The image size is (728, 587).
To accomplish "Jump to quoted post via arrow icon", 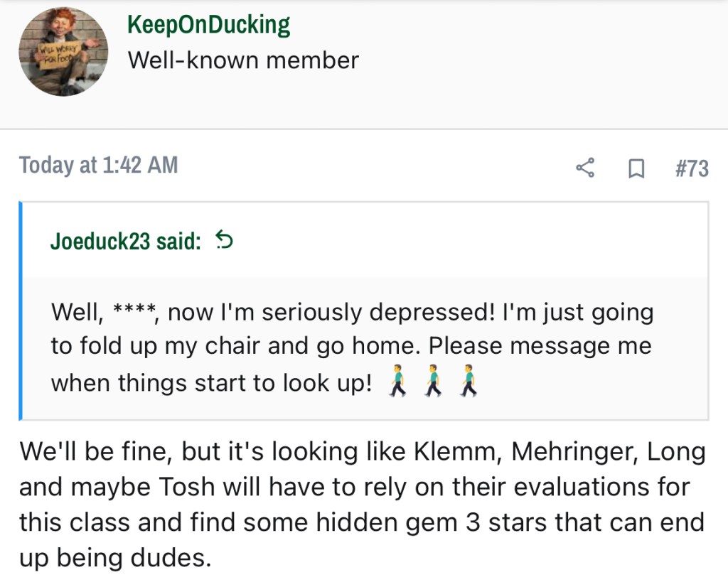I will pyautogui.click(x=224, y=241).
